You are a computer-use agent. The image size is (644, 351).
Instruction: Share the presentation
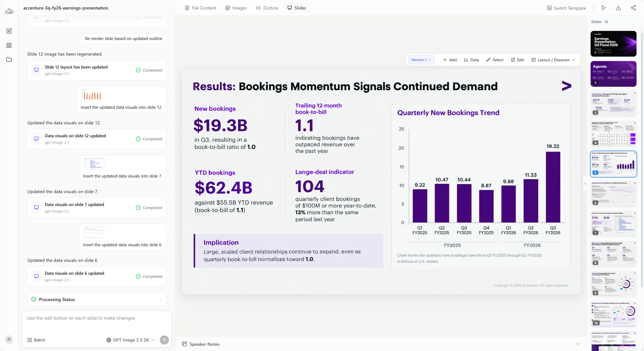[633, 8]
